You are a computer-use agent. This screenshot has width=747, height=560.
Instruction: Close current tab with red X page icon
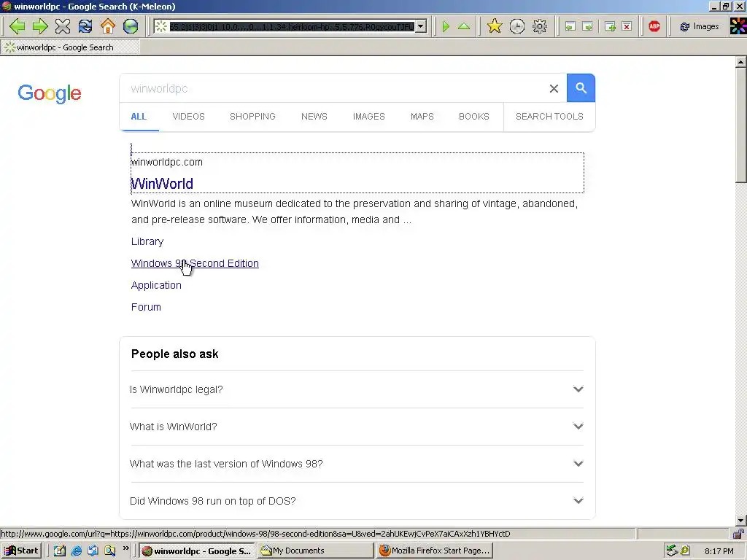coord(627,27)
